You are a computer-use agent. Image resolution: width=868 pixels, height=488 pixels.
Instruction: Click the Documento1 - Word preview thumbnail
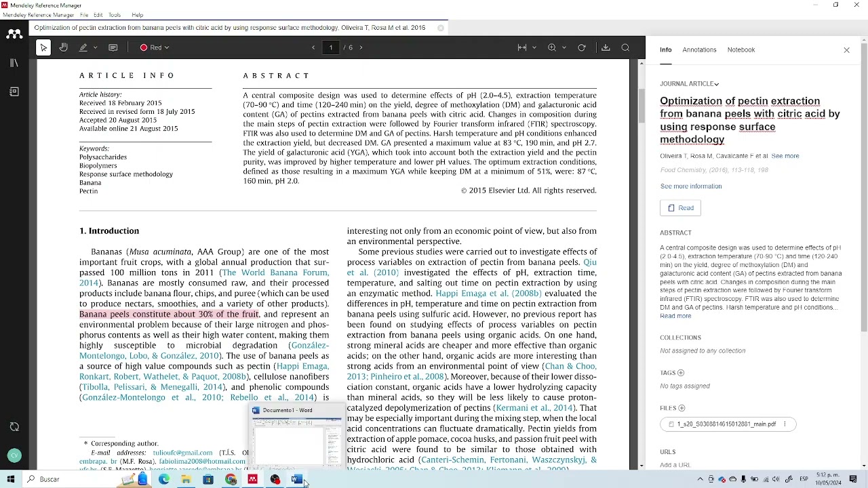[296, 436]
